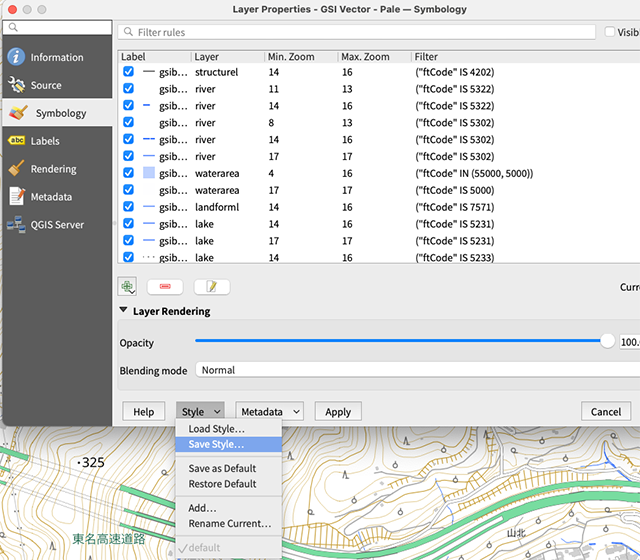Open the Metadata dropdown button
640x560 pixels.
[x=269, y=411]
